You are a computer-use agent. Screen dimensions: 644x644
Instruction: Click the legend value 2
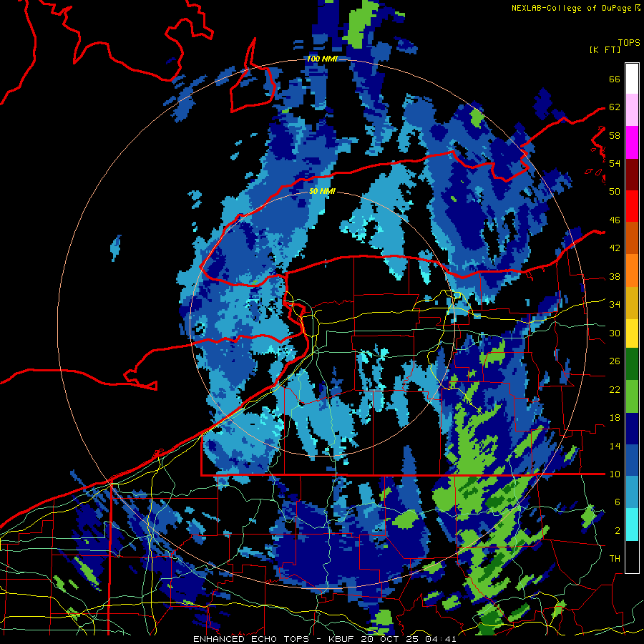617,531
